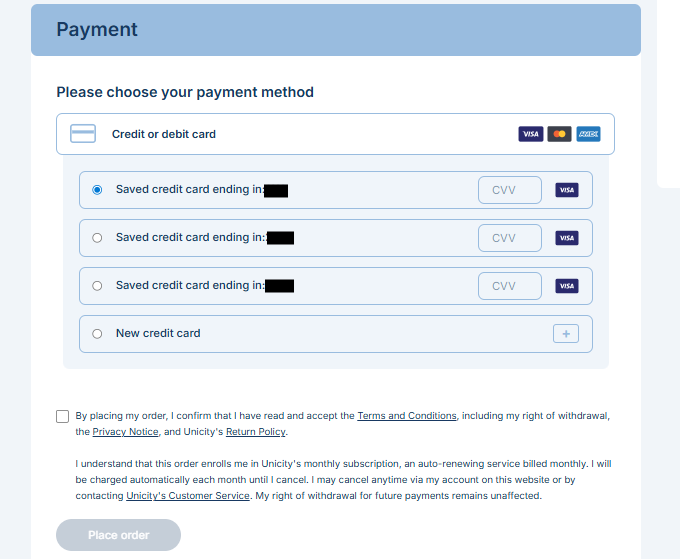This screenshot has height=559, width=680.
Task: Click the Visa badge on the third saved card
Action: point(567,286)
